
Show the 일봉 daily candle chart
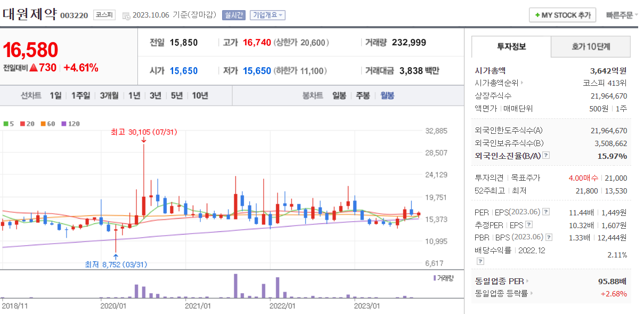pos(339,96)
